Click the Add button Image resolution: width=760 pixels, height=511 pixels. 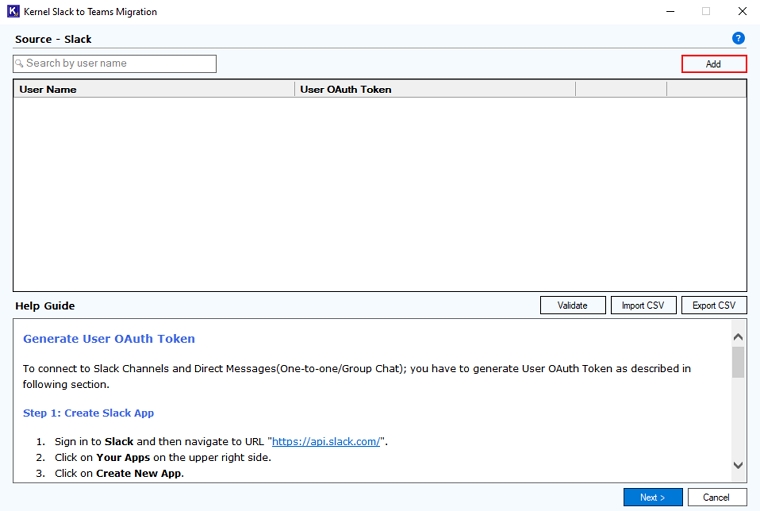pos(714,64)
